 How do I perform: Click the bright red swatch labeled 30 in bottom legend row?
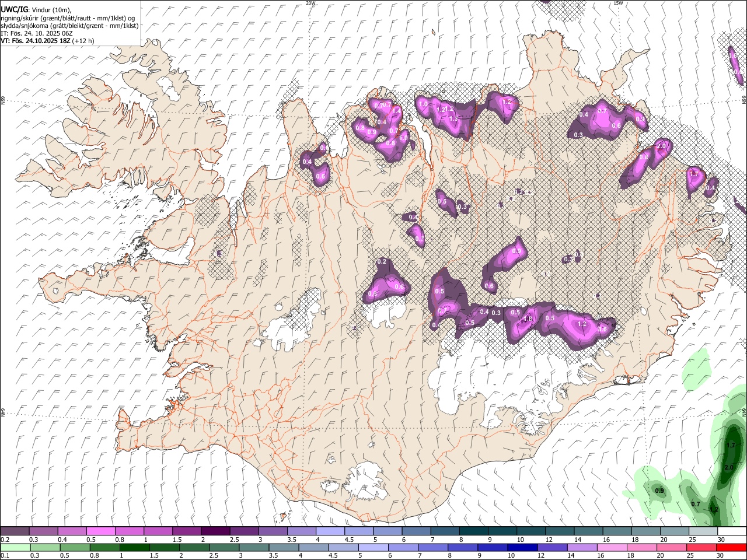coord(732,547)
